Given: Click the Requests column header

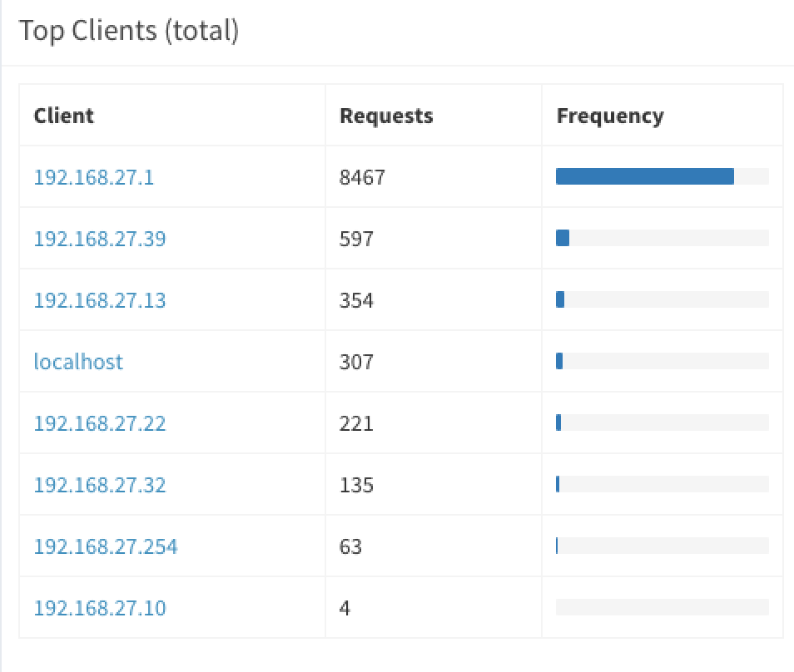Looking at the screenshot, I should point(386,116).
